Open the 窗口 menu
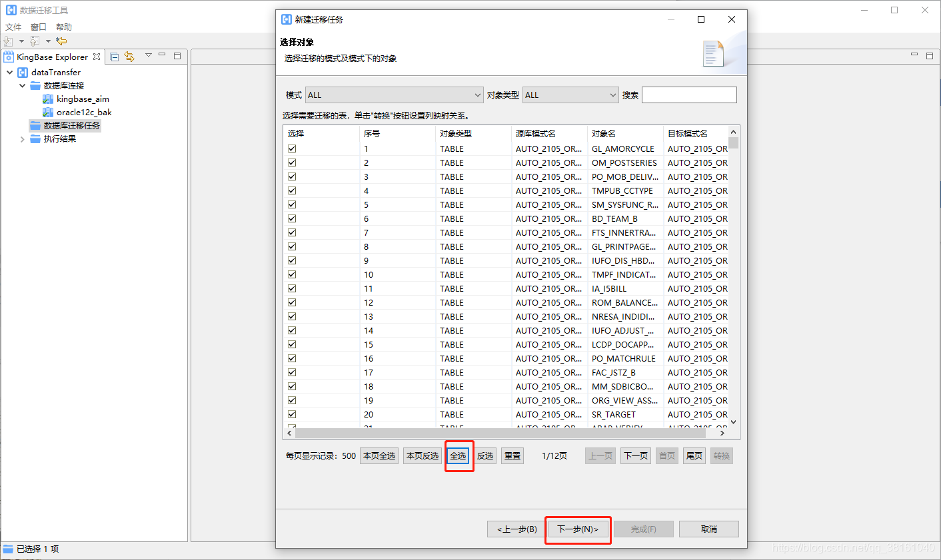This screenshot has height=560, width=941. [39, 27]
